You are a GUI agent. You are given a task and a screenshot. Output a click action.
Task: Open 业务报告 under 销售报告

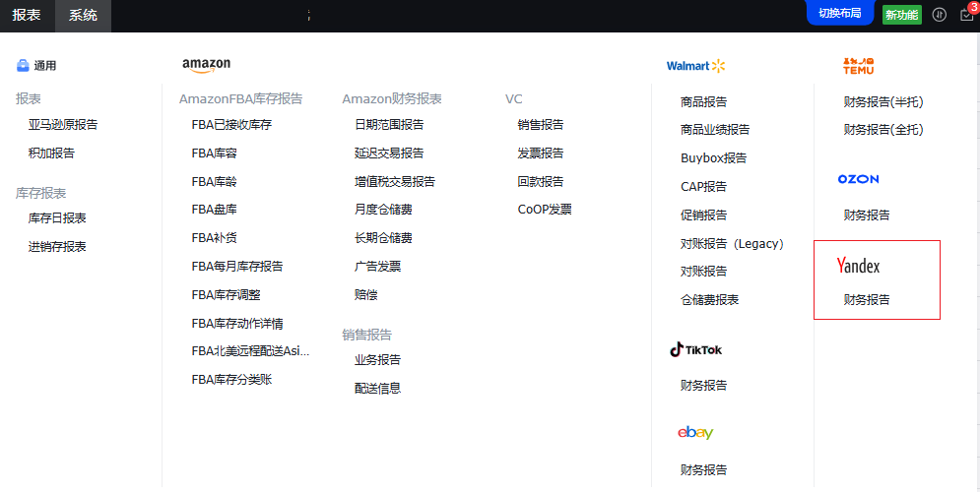coord(378,359)
